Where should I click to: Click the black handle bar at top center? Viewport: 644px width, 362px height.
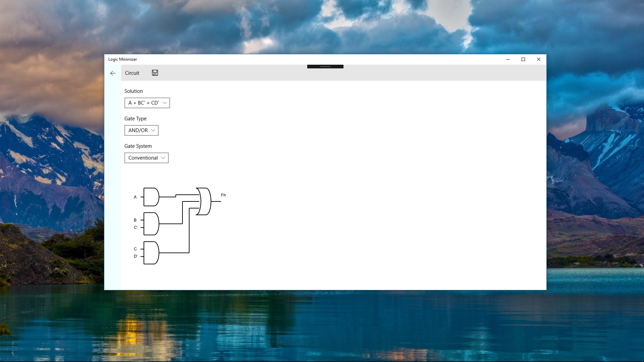[325, 66]
